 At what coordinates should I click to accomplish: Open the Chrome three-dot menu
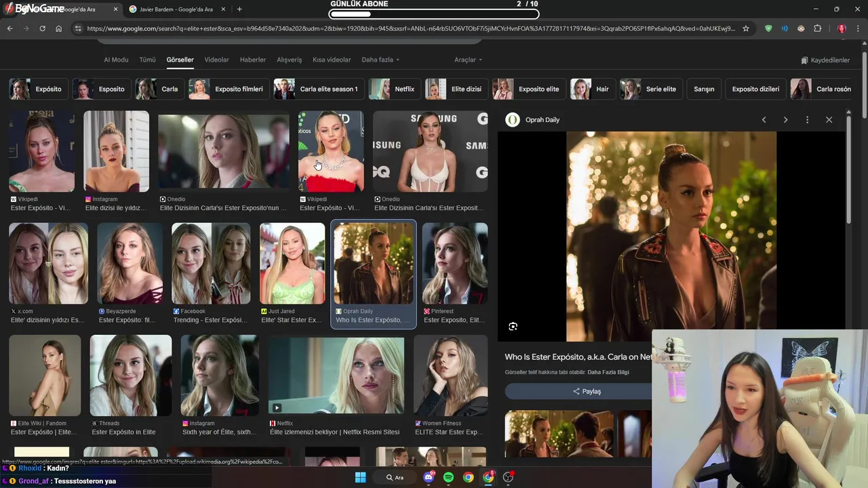coord(859,28)
